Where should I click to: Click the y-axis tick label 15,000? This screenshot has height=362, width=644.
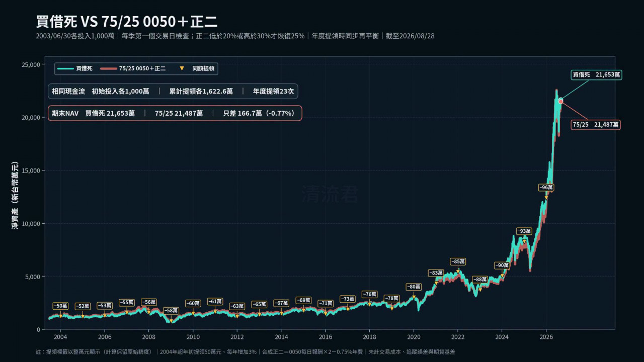click(31, 170)
